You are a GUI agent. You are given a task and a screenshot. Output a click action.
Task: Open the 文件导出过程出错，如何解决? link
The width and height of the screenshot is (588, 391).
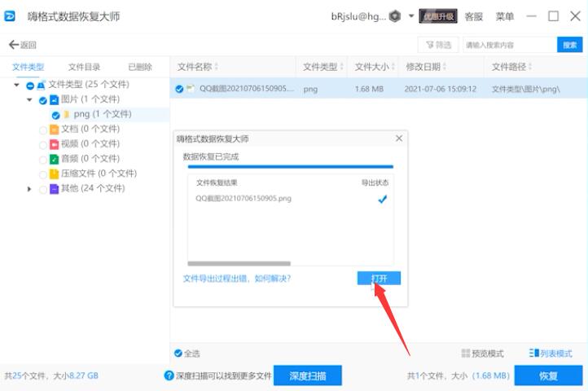click(x=237, y=279)
